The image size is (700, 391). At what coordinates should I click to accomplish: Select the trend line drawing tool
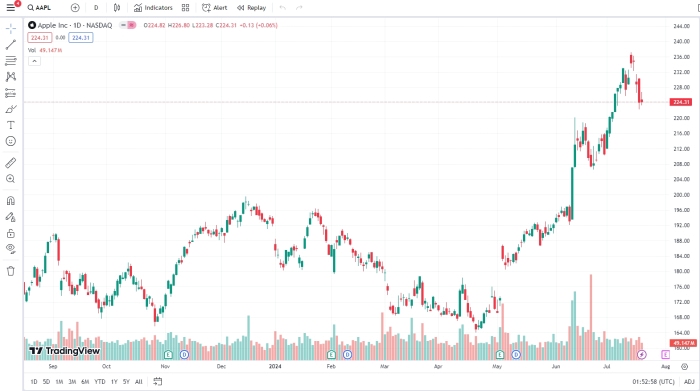(x=11, y=44)
